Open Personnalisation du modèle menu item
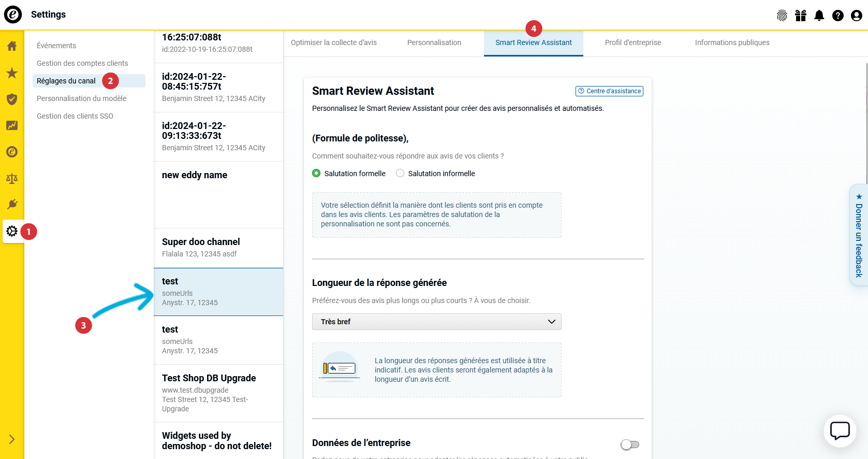This screenshot has width=868, height=459. (x=81, y=98)
